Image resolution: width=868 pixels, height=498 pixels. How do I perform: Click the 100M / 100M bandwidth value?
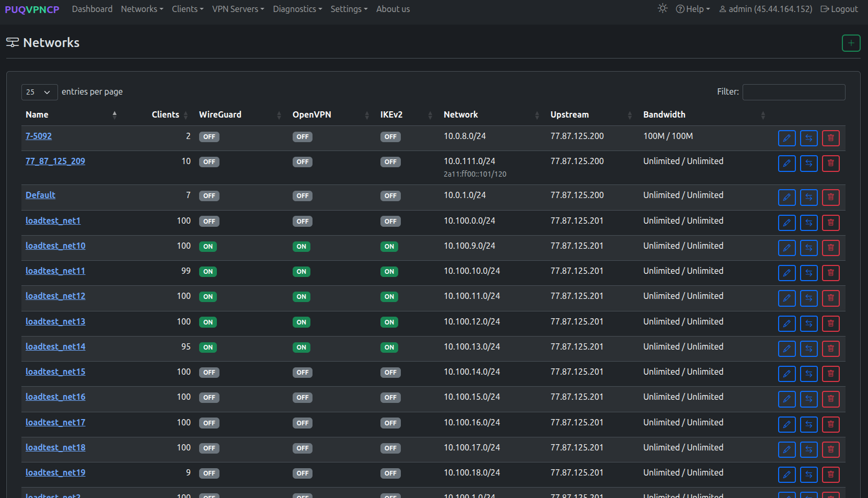pos(668,136)
